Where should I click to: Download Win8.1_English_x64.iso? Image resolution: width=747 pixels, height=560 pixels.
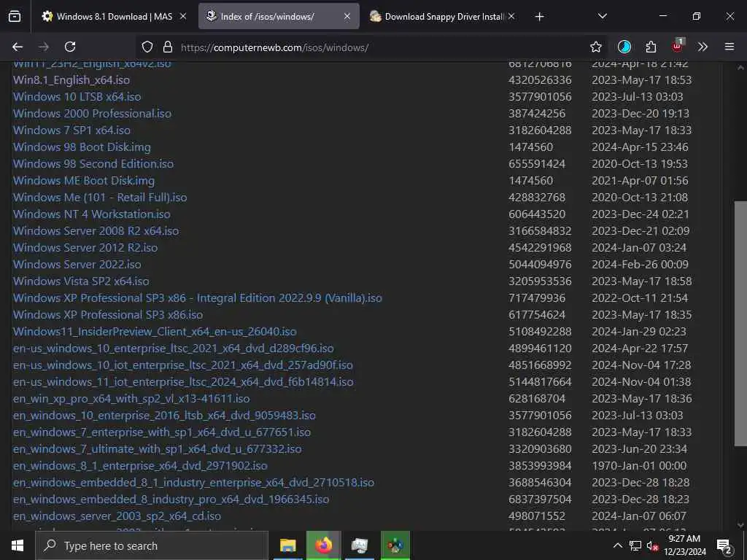pyautogui.click(x=71, y=80)
